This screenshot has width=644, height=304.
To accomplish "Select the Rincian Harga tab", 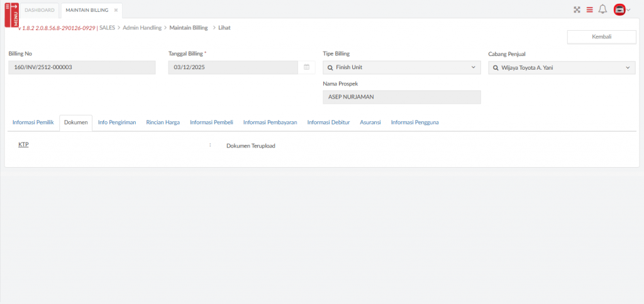I will (163, 122).
